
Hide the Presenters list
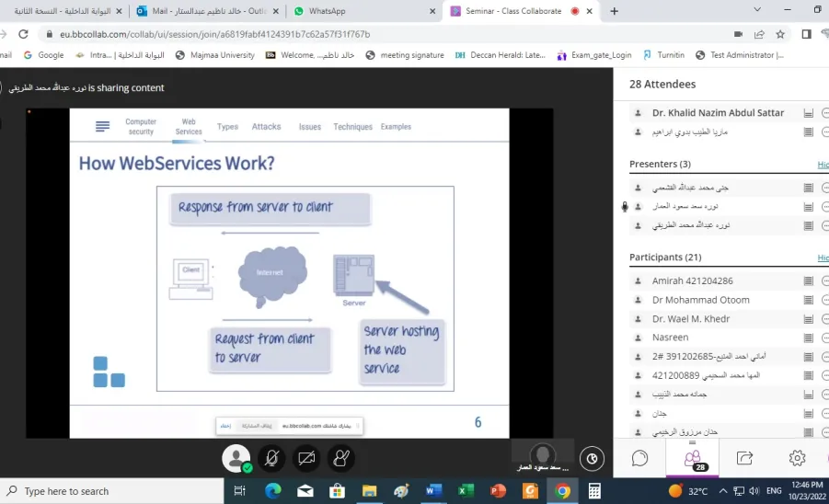point(823,165)
